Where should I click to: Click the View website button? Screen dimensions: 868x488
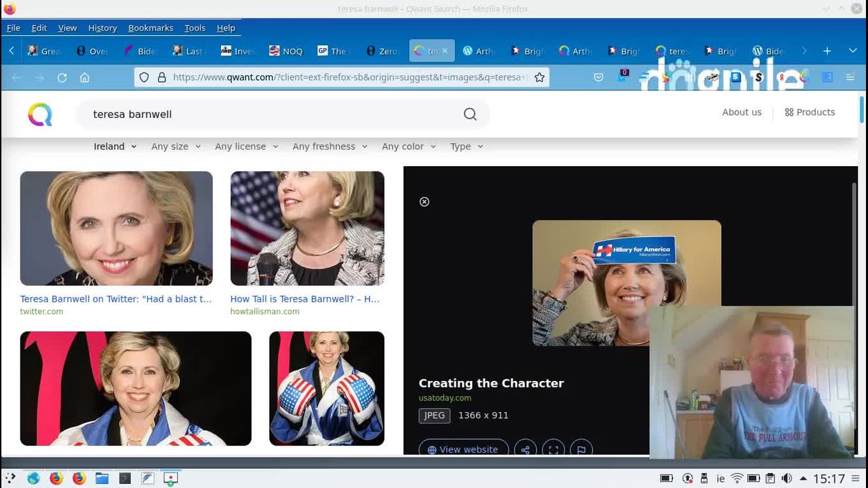(x=463, y=449)
